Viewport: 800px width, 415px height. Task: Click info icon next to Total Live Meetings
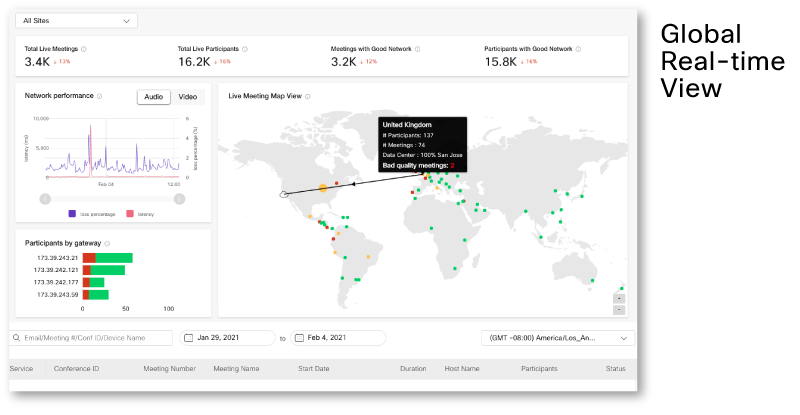(x=84, y=49)
